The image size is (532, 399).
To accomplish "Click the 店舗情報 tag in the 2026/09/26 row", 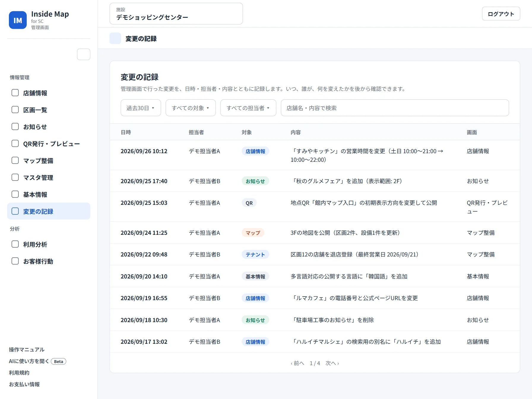I will 255,151.
